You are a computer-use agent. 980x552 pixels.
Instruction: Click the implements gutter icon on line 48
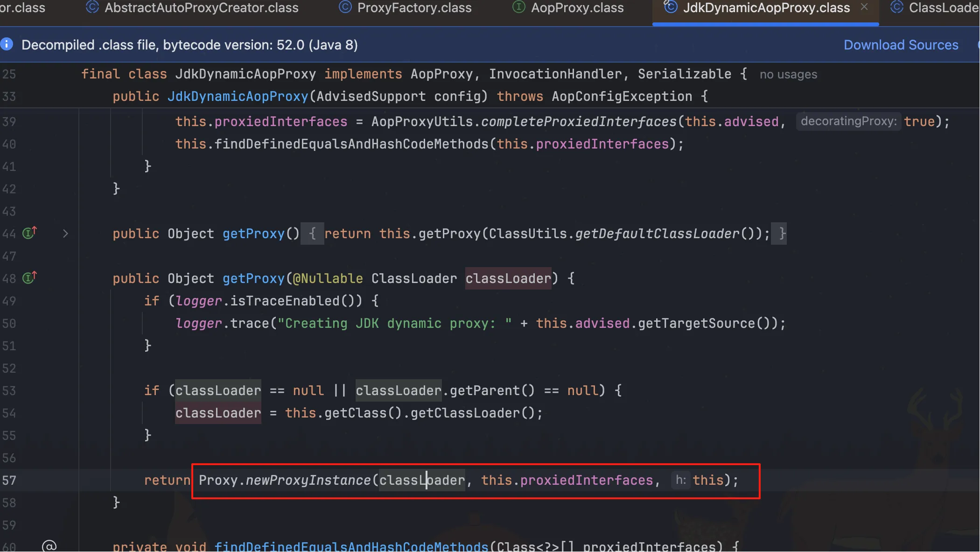point(29,278)
